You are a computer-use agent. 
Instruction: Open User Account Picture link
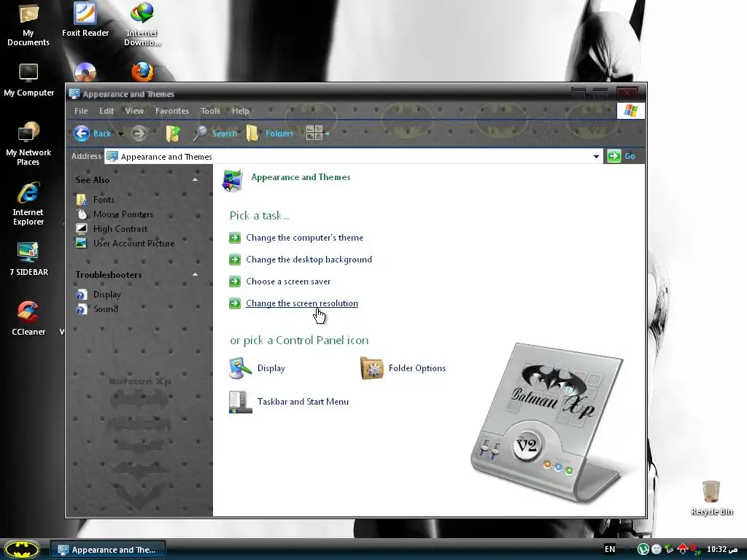(134, 244)
